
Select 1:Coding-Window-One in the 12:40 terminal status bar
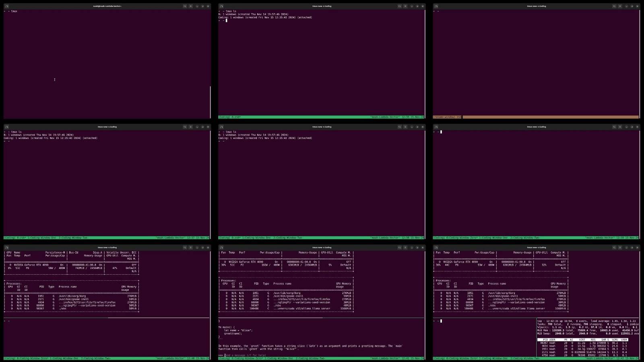[x=64, y=358]
